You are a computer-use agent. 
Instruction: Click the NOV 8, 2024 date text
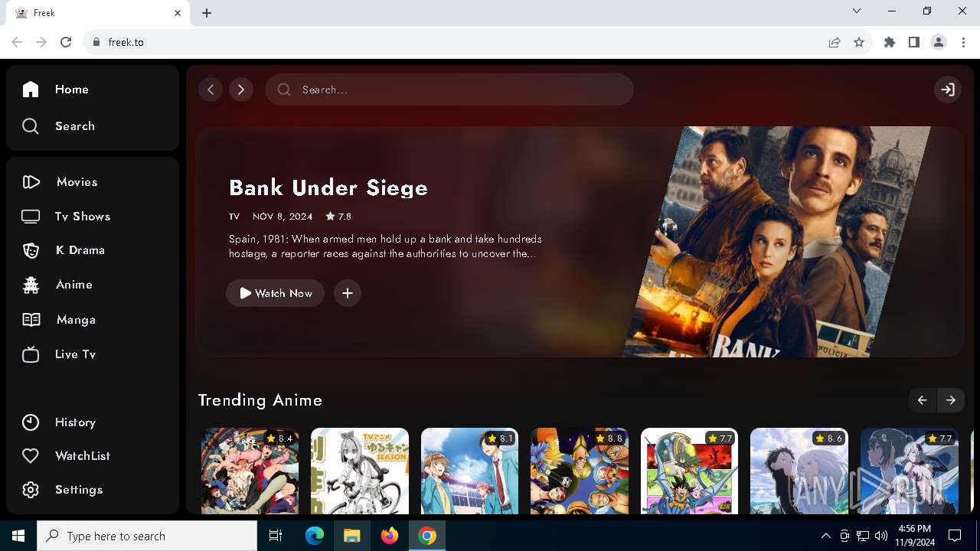(283, 217)
